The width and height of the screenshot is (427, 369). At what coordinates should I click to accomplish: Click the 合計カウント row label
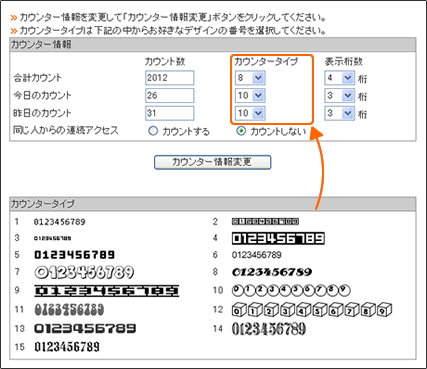37,78
